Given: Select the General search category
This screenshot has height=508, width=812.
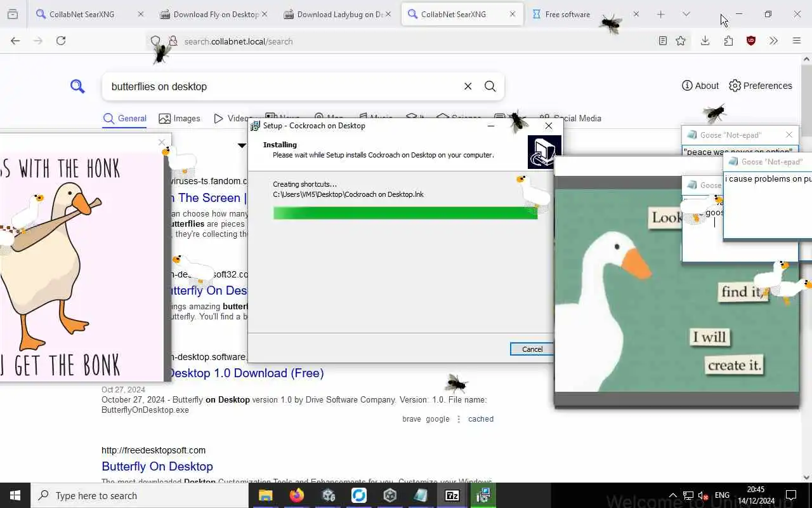Looking at the screenshot, I should tap(124, 118).
